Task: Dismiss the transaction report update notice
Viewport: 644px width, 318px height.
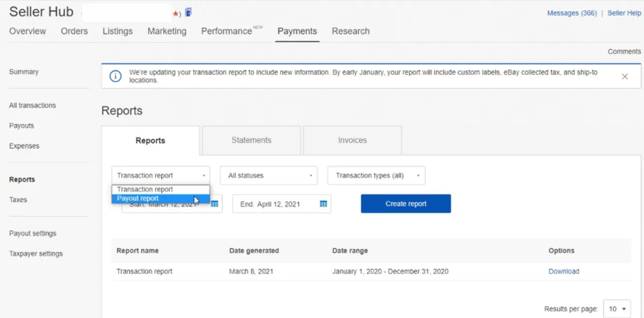Action: pos(624,76)
